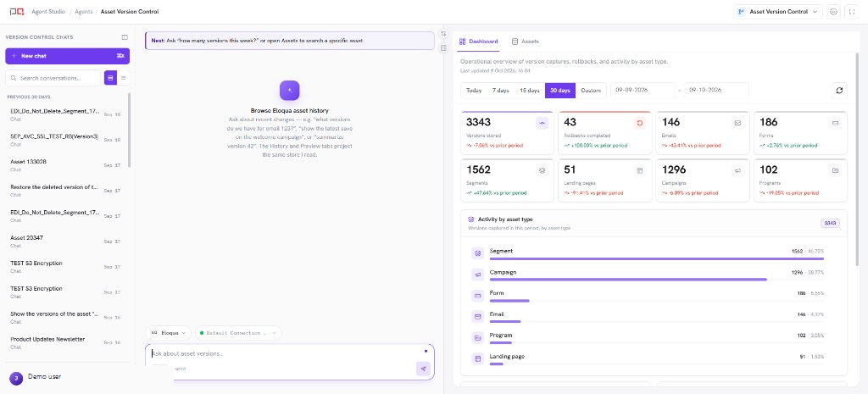Select the Custom date range

pyautogui.click(x=591, y=90)
